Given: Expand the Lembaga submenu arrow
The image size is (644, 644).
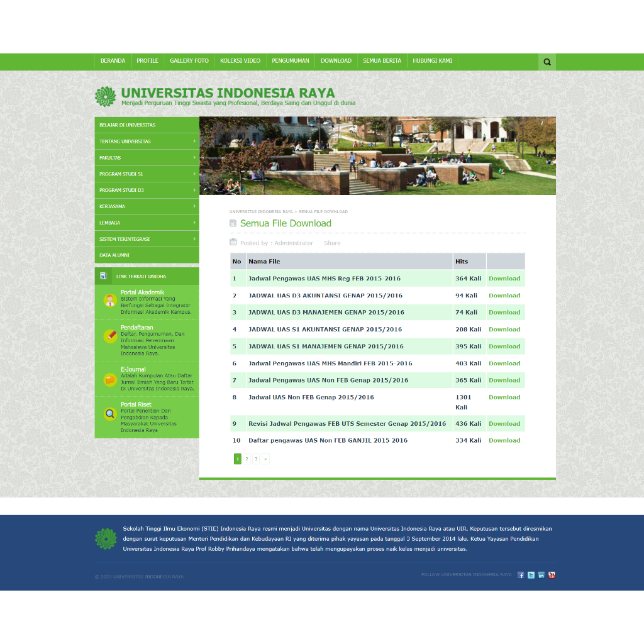Looking at the screenshot, I should (x=194, y=222).
